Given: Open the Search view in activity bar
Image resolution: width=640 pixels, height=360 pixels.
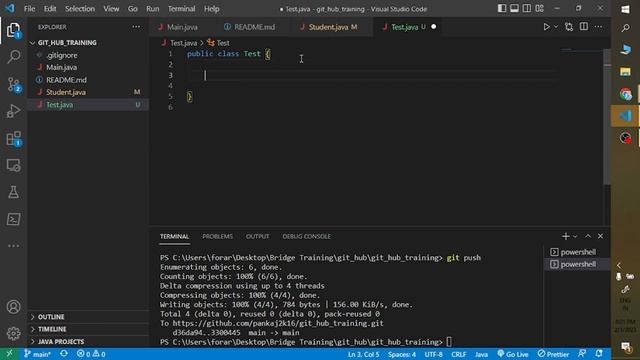Looking at the screenshot, I should 13,56.
